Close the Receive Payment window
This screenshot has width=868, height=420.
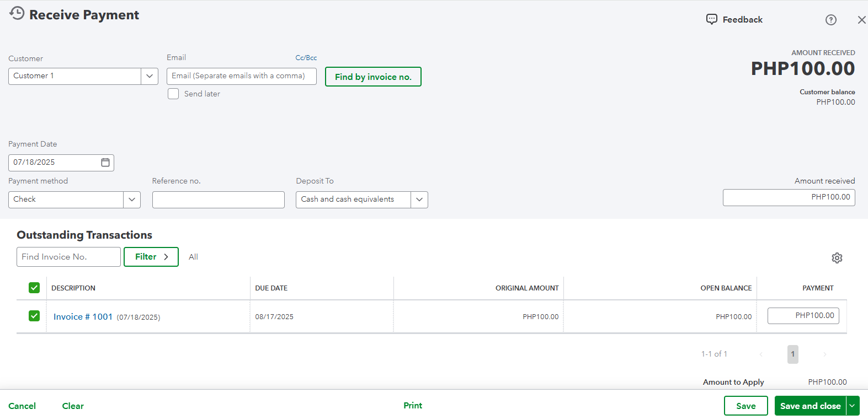[861, 20]
